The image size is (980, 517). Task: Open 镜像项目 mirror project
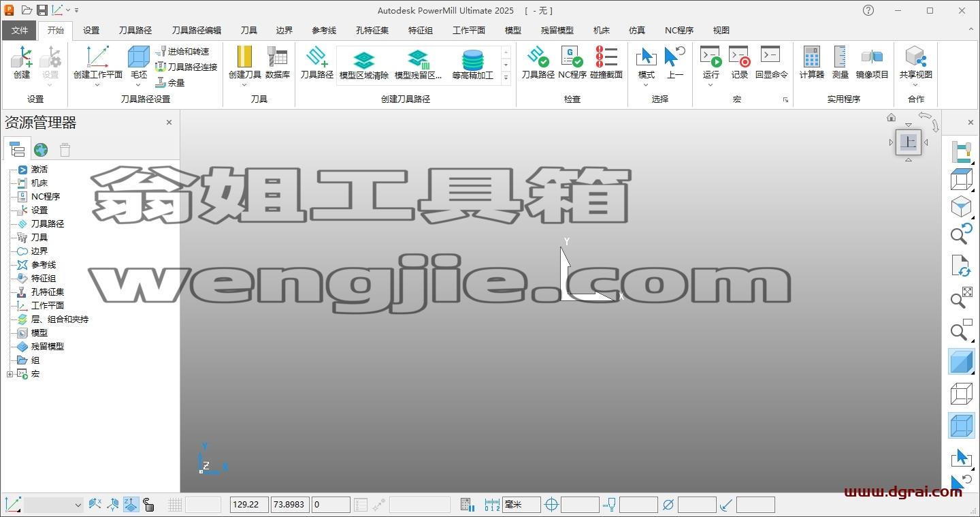pos(872,62)
